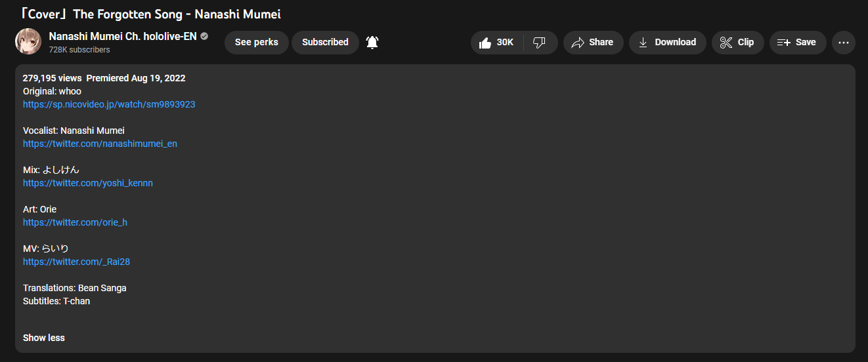Image resolution: width=868 pixels, height=362 pixels.
Task: Click the See perks button
Action: point(256,43)
